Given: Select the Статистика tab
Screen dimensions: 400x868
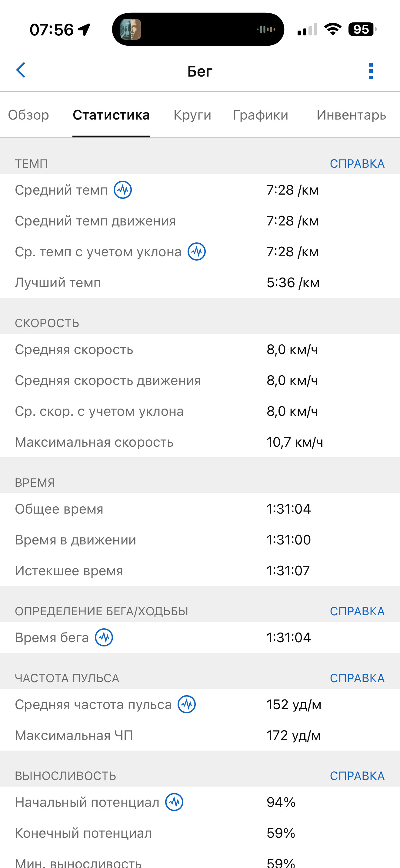Looking at the screenshot, I should [111, 115].
